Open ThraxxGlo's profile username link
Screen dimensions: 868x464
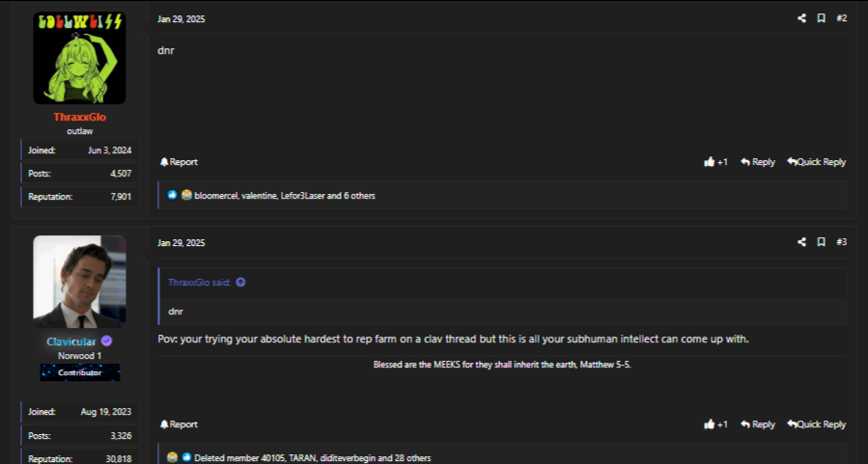tap(79, 117)
